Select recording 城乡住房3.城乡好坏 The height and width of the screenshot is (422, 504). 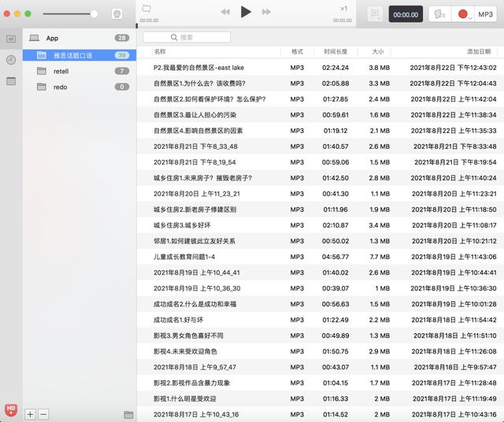pyautogui.click(x=321, y=225)
